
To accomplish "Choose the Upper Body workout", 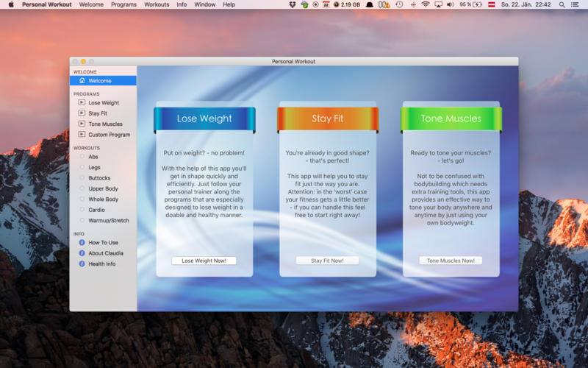I will 104,188.
